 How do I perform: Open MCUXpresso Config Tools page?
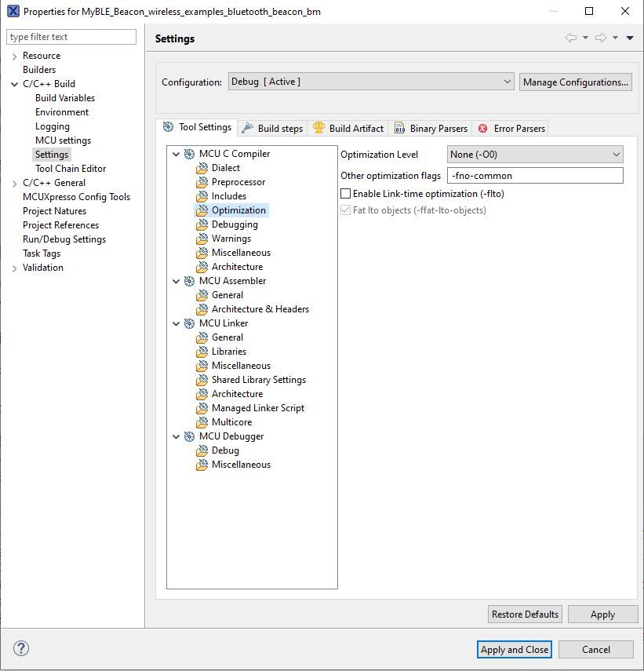(x=76, y=197)
